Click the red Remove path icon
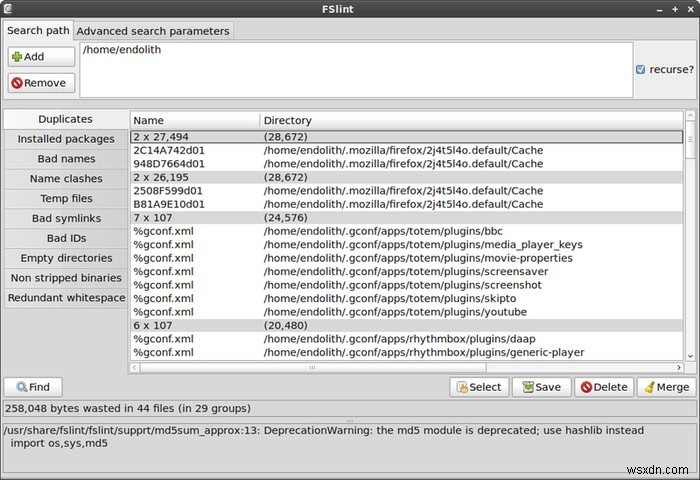 point(17,83)
